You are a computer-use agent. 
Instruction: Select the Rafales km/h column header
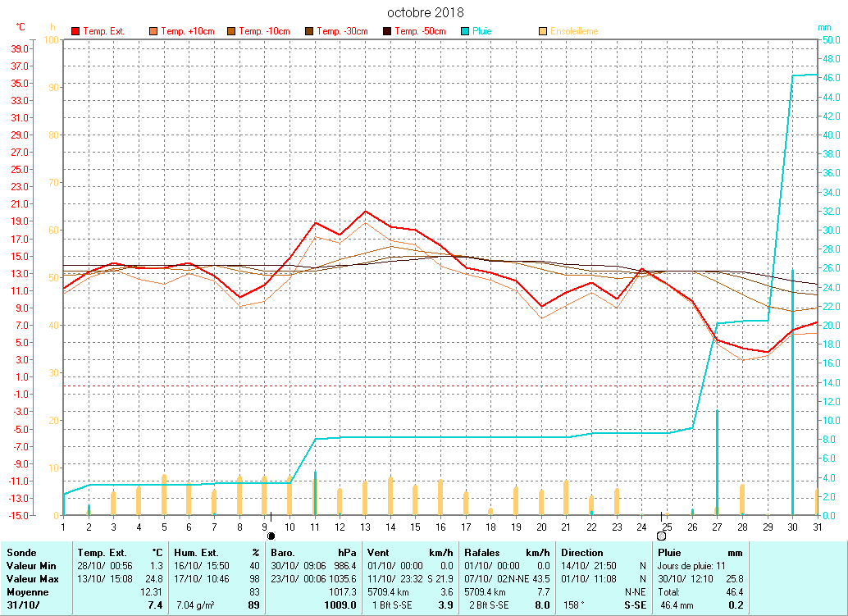click(506, 553)
